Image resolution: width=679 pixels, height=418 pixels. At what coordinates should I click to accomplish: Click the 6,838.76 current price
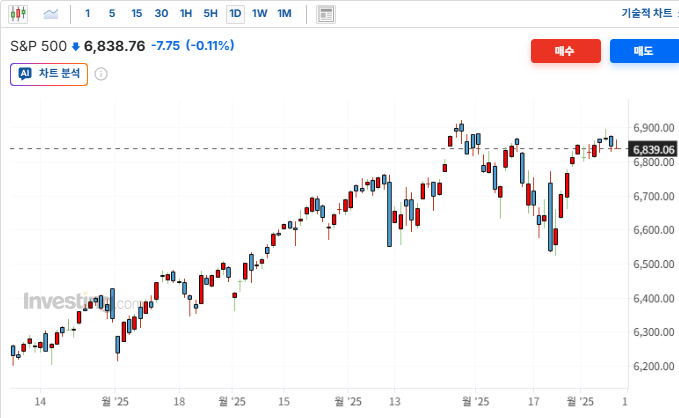coord(114,46)
